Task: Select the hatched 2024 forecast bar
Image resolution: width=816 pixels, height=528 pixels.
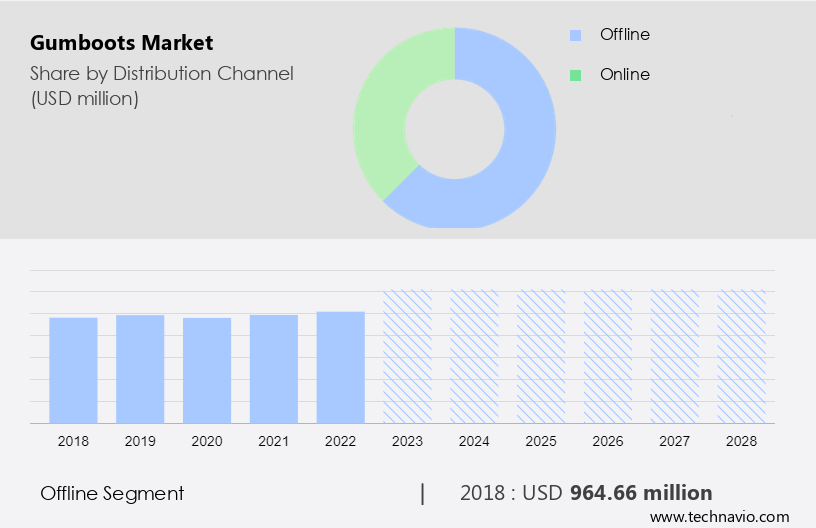Action: tap(475, 357)
